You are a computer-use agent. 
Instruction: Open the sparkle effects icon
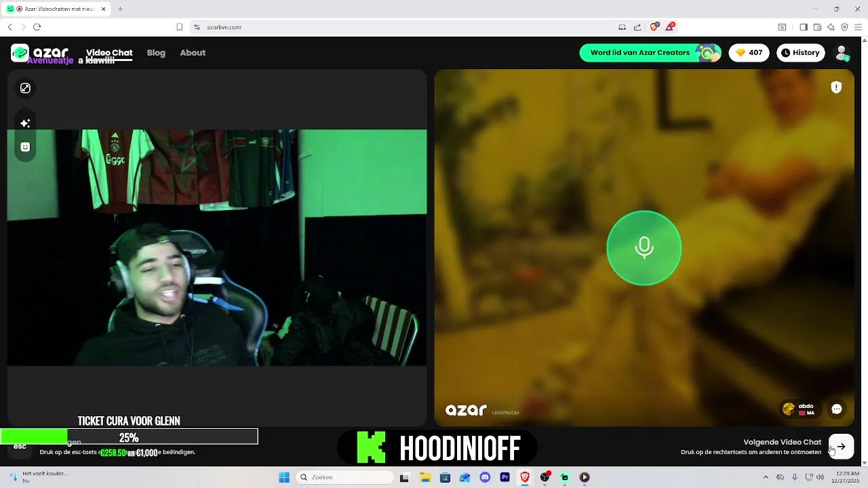point(25,123)
